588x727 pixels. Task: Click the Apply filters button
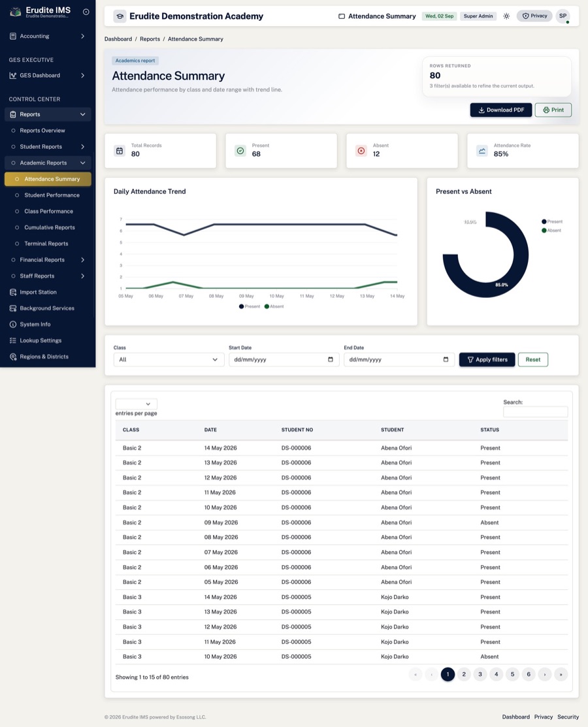[x=487, y=360]
